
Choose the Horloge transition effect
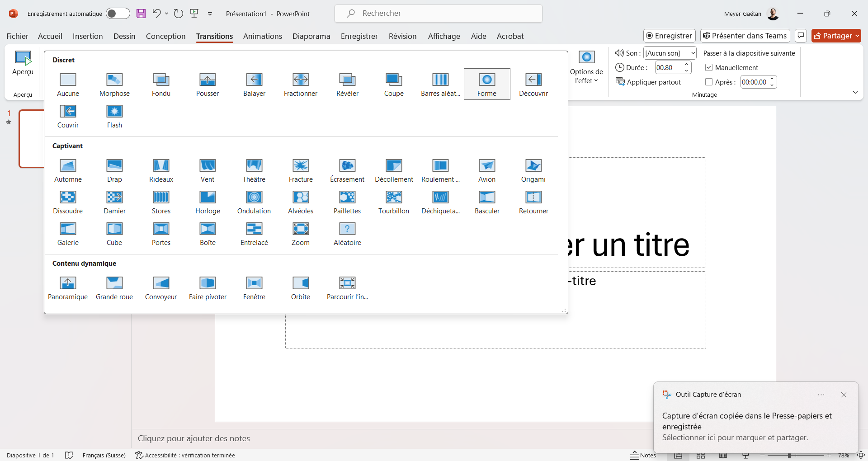tap(208, 202)
